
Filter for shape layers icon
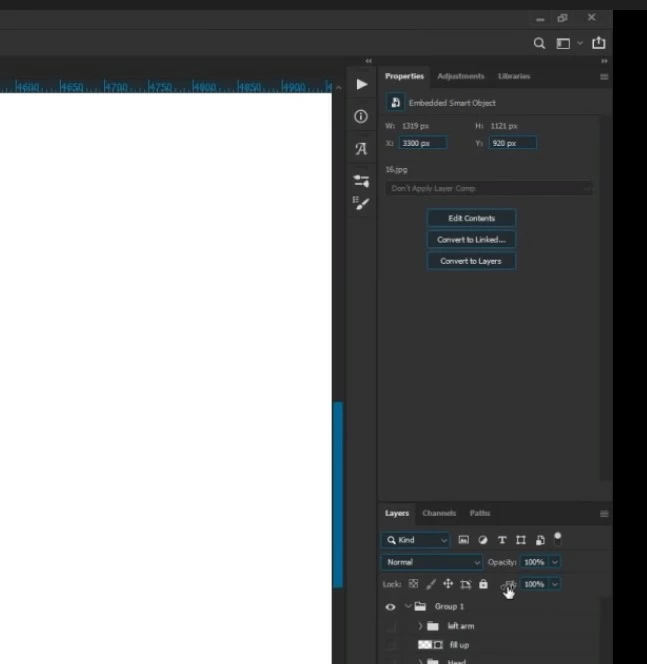(521, 540)
